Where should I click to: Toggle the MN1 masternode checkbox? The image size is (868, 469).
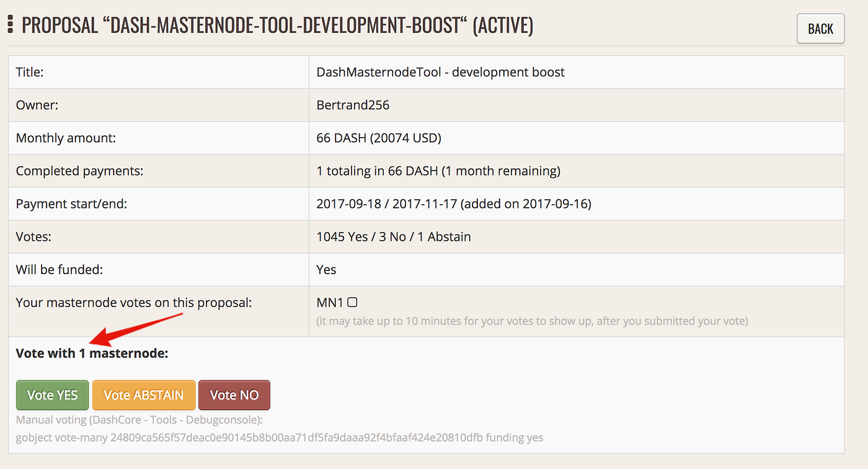(x=352, y=303)
